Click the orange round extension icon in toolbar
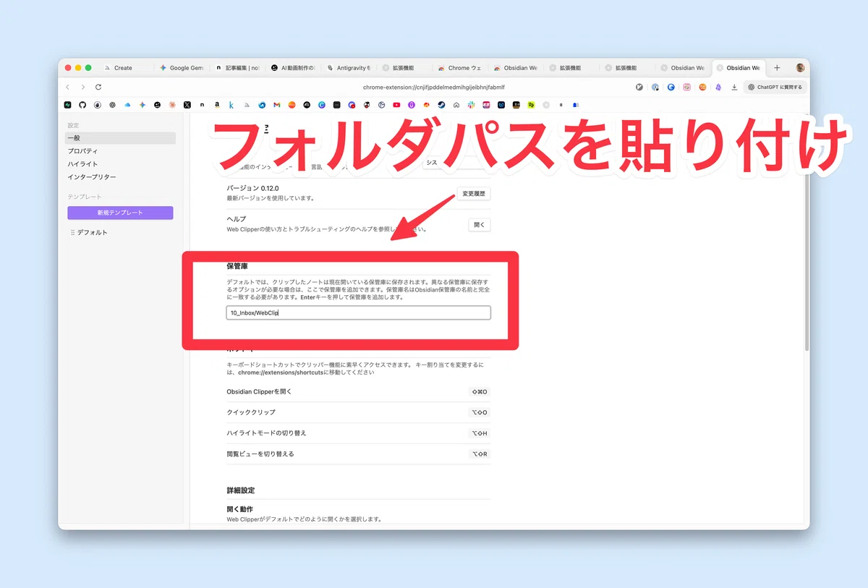 [x=702, y=87]
